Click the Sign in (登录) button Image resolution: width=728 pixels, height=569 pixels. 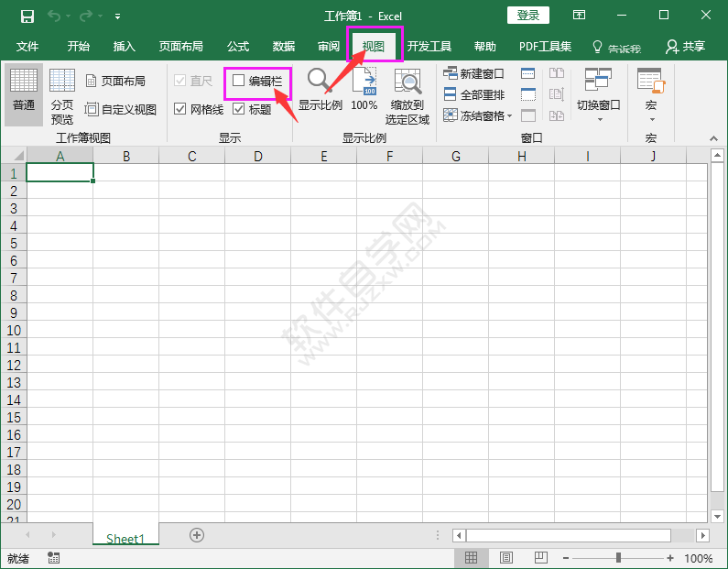(x=528, y=16)
